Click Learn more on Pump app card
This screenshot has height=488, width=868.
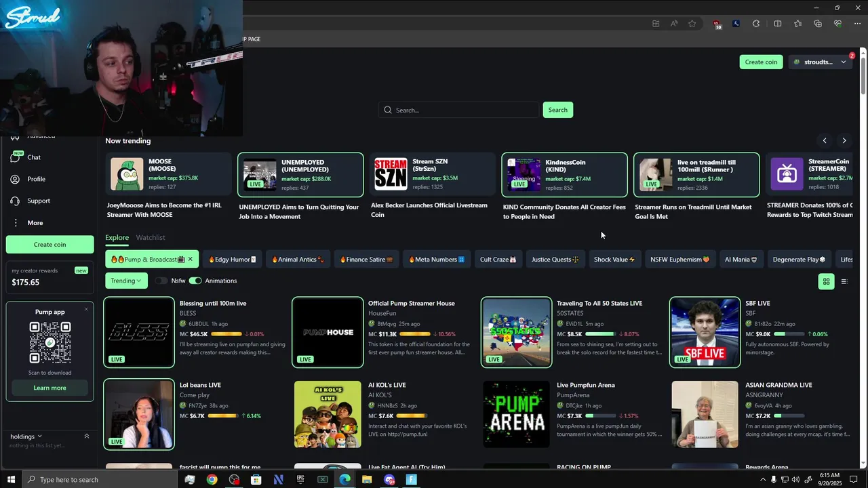(x=50, y=388)
